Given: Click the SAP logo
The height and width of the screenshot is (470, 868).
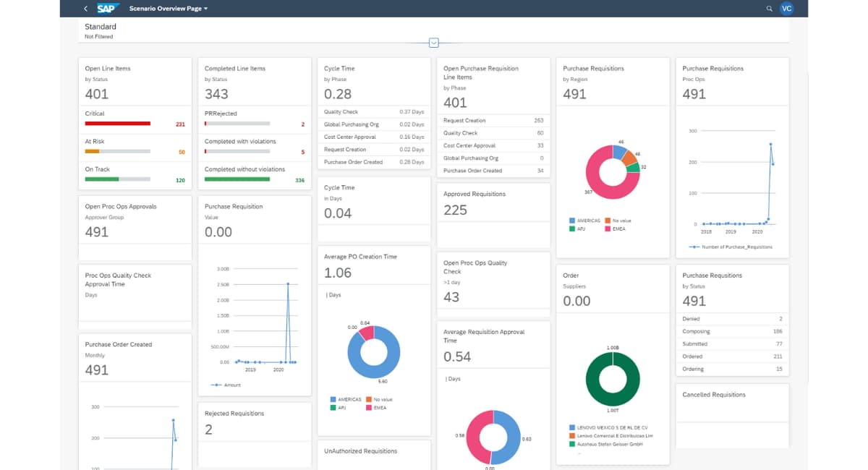Looking at the screenshot, I should [108, 9].
